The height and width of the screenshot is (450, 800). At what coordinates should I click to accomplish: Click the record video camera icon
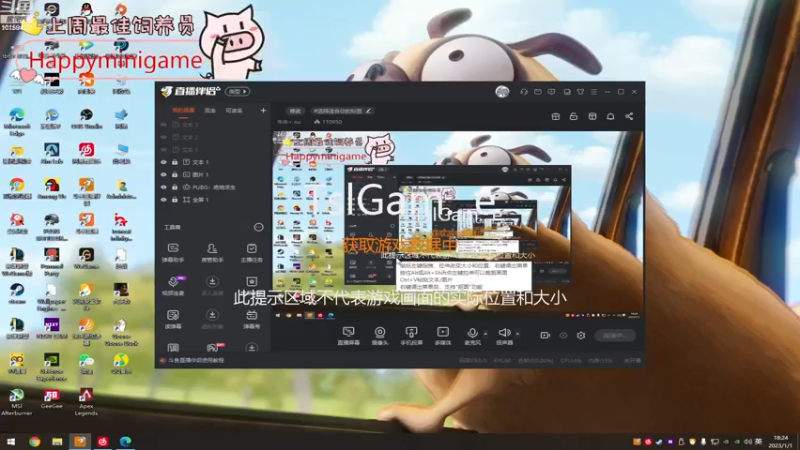545,335
